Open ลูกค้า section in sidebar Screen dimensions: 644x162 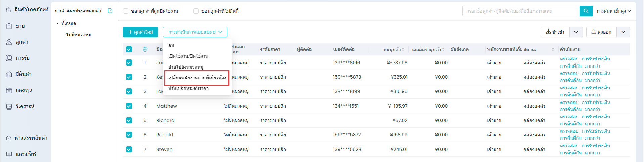tap(22, 42)
